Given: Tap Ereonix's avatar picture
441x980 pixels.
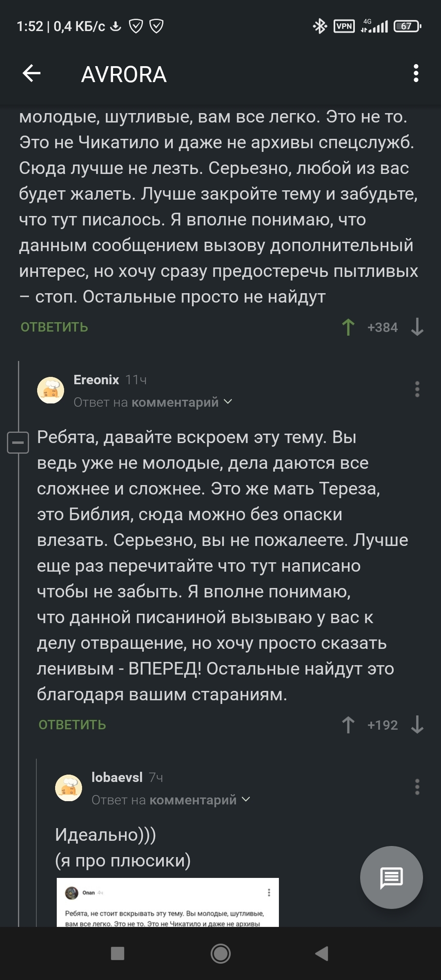Looking at the screenshot, I should (x=51, y=390).
